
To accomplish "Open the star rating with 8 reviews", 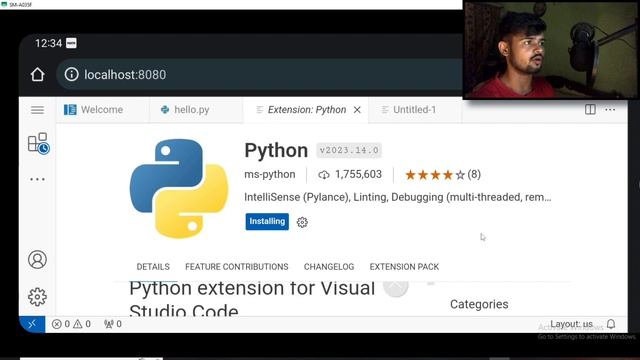I will pos(443,175).
